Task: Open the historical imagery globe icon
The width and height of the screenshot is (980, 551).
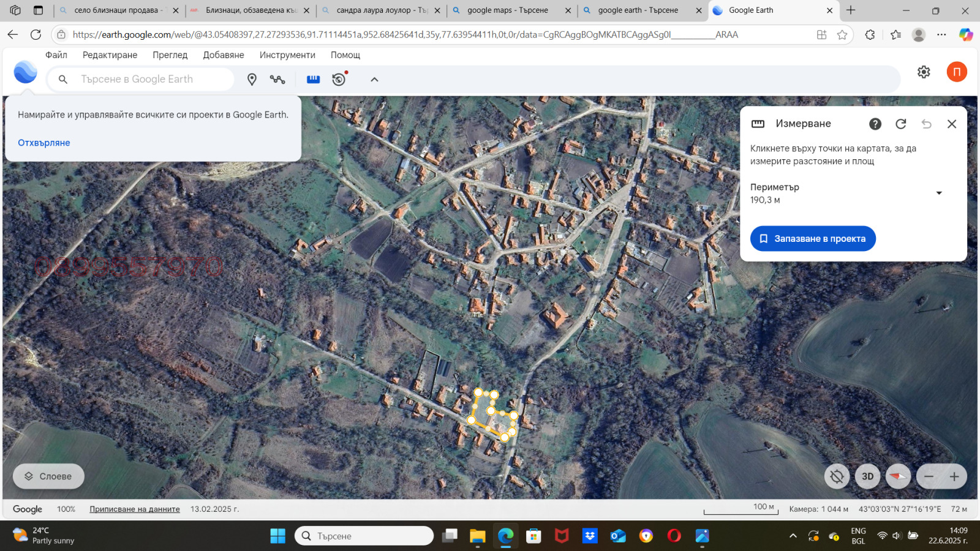Action: point(339,79)
